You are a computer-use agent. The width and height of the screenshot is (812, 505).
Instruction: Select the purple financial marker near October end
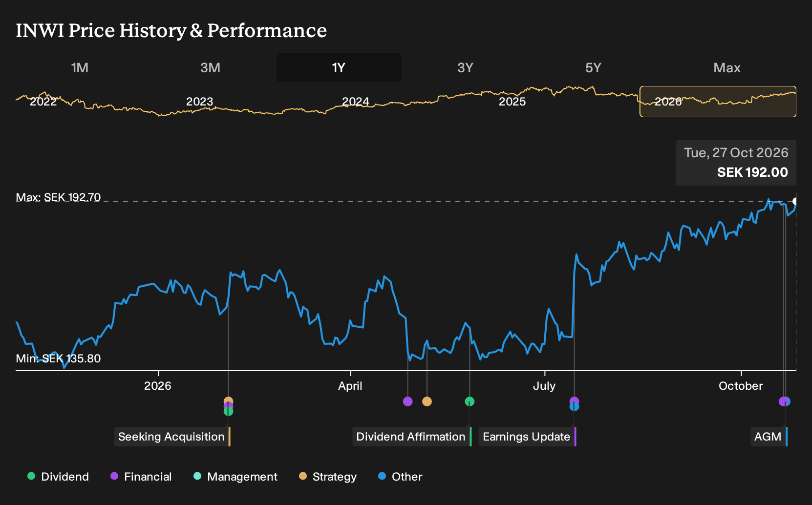[782, 401]
